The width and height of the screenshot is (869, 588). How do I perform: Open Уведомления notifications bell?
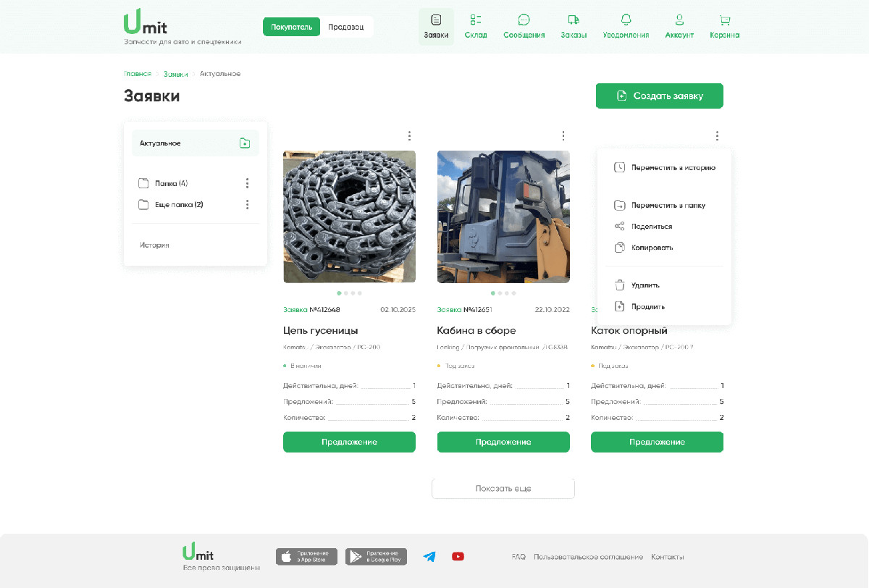click(x=626, y=20)
